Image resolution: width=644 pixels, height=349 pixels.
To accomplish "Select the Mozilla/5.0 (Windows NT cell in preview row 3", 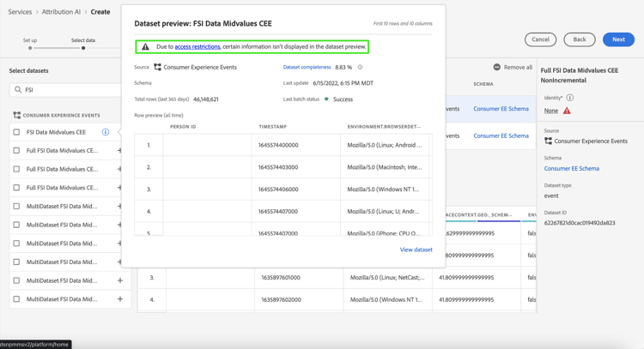I will coord(383,189).
